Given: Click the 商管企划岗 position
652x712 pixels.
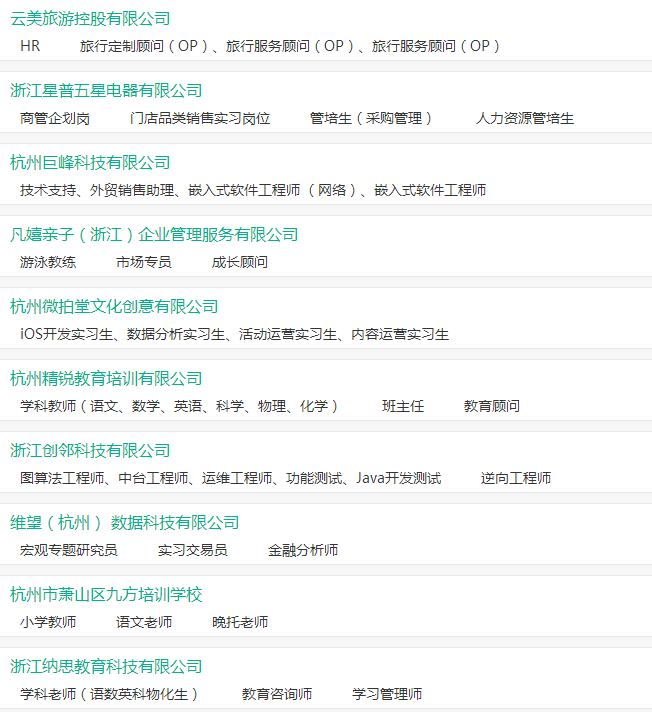Looking at the screenshot, I should [55, 118].
